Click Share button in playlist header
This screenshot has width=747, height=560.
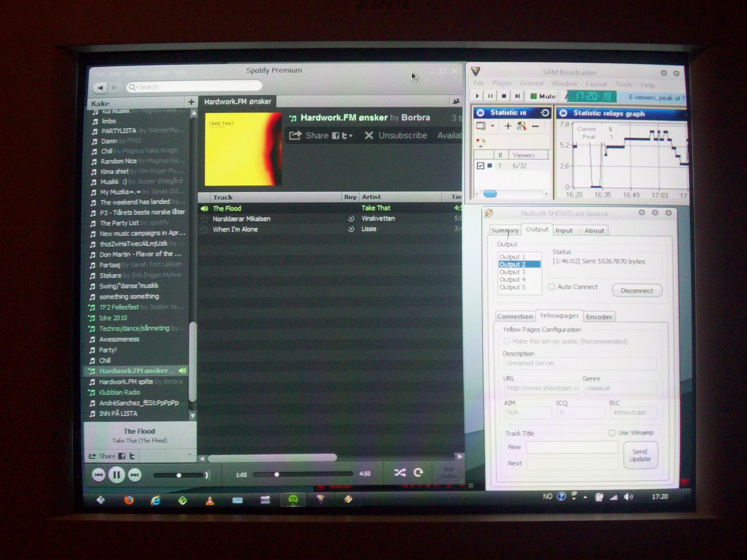pos(309,136)
